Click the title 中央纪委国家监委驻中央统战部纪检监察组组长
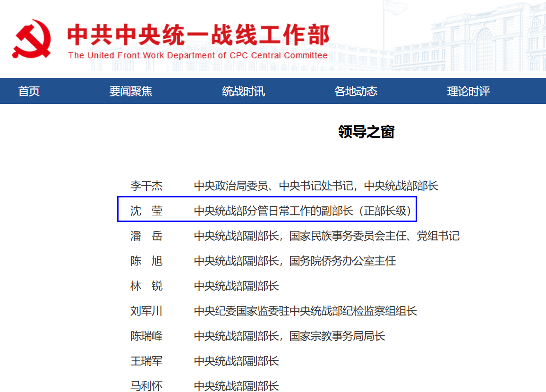Screen dimensions: 546x392 point(306,311)
